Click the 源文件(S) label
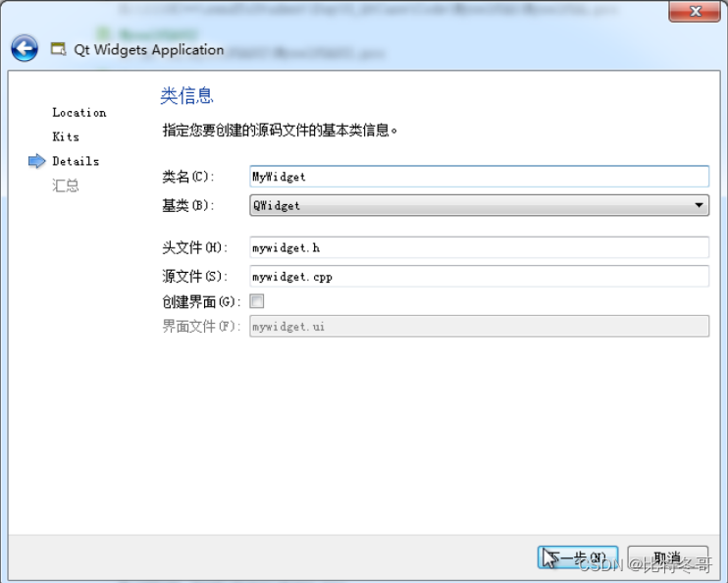 [194, 277]
